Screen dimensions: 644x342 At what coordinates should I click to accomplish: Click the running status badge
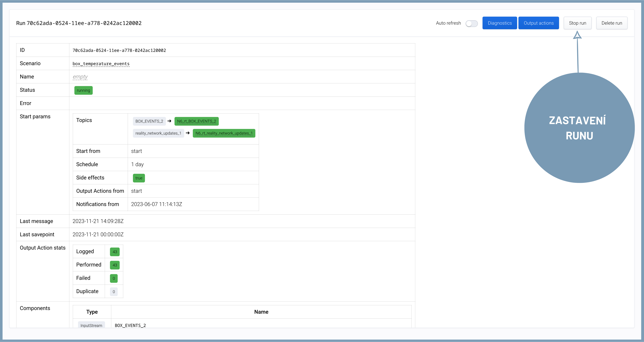(x=83, y=90)
